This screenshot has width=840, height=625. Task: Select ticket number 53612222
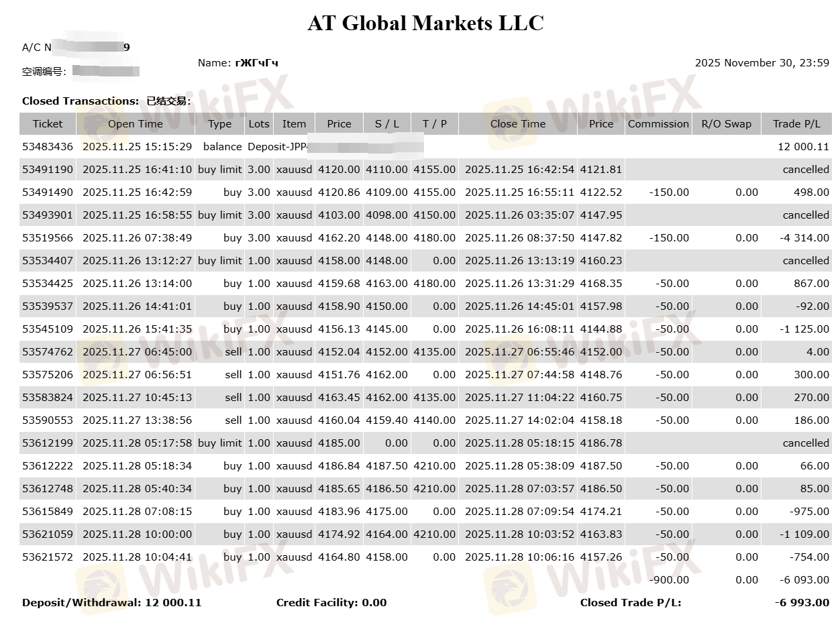click(x=48, y=465)
